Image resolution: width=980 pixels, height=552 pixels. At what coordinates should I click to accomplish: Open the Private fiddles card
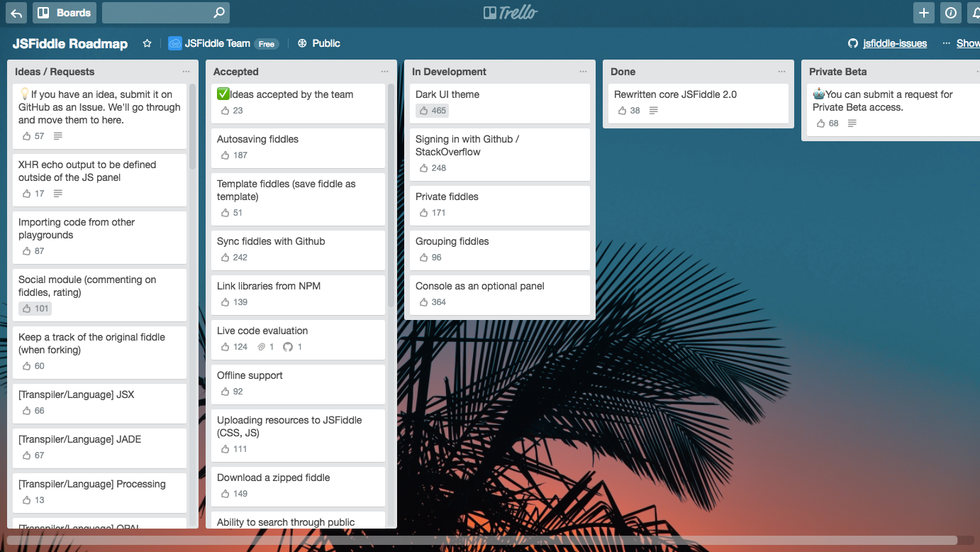500,206
